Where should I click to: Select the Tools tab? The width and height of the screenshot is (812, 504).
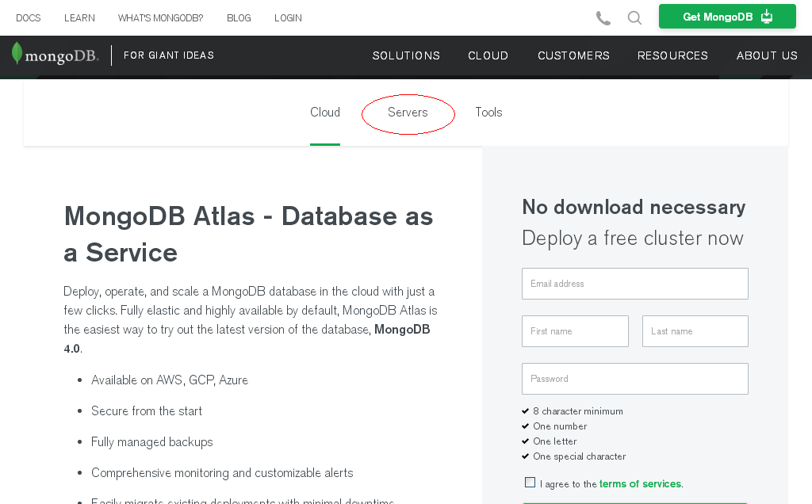[488, 113]
